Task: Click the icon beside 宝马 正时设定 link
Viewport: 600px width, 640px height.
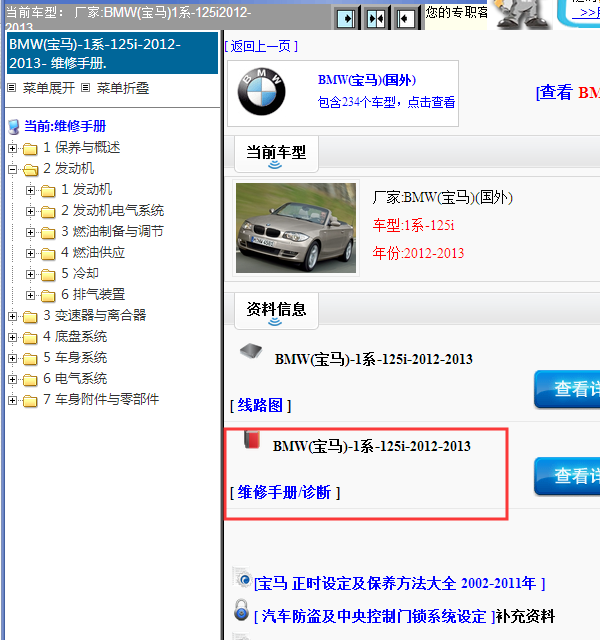Action: coord(242,577)
